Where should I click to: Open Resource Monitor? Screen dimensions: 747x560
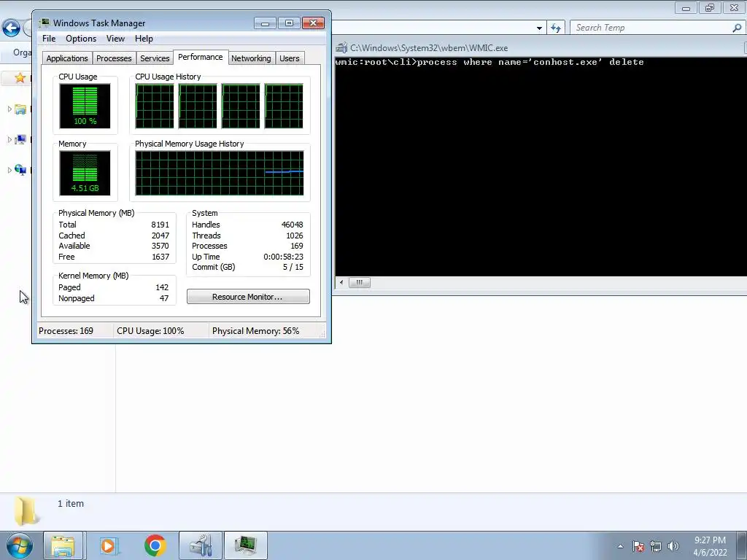coord(248,297)
